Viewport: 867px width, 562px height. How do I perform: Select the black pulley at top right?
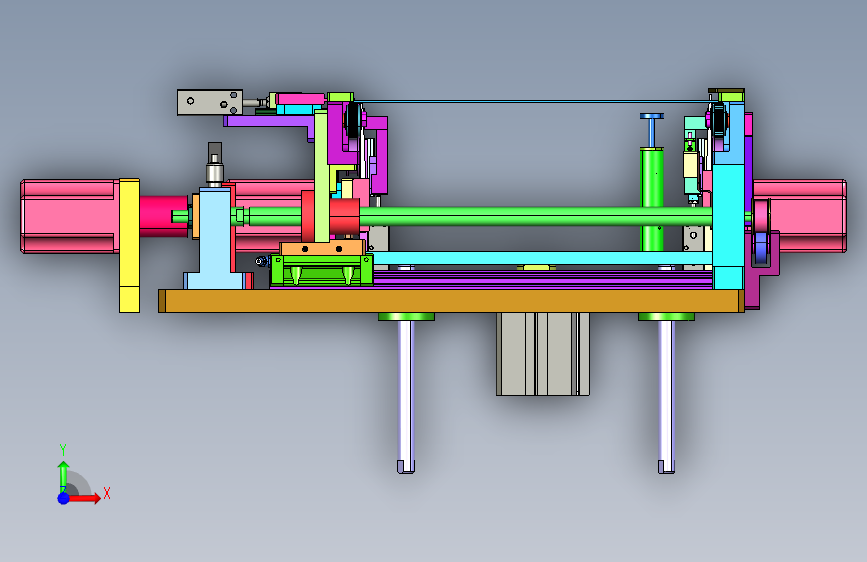point(718,120)
